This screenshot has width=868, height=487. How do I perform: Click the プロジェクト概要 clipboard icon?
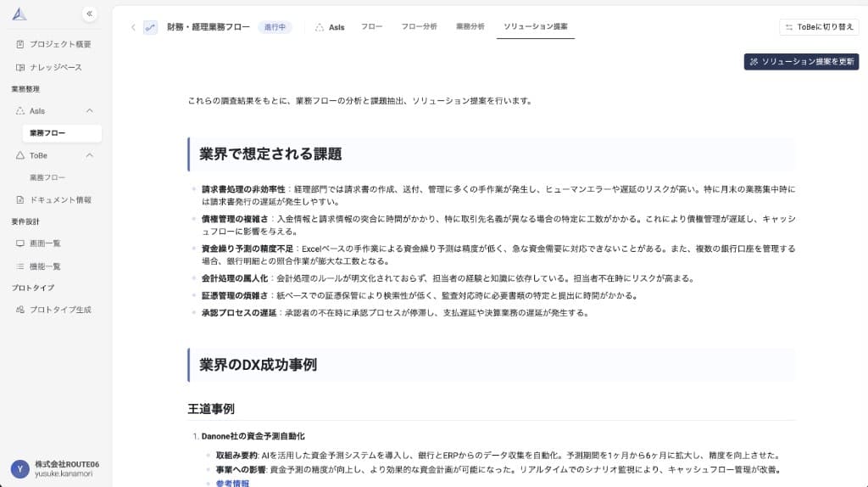[x=20, y=44]
